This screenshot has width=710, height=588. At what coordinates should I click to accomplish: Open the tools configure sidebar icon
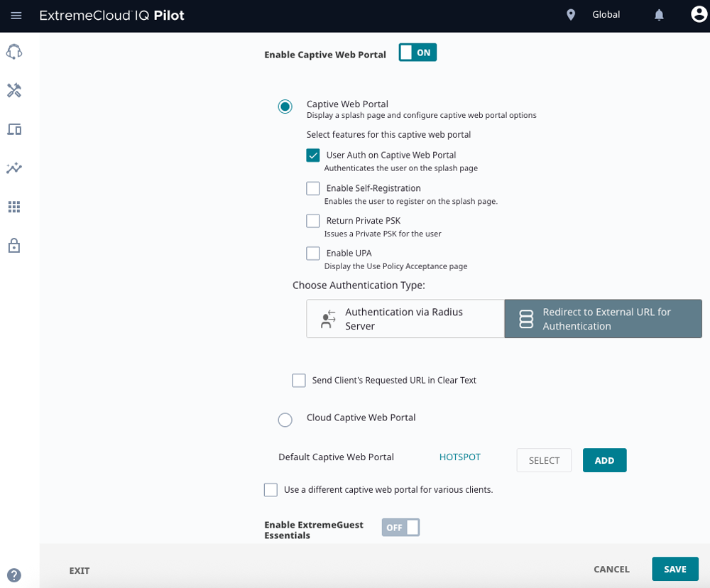coord(14,90)
